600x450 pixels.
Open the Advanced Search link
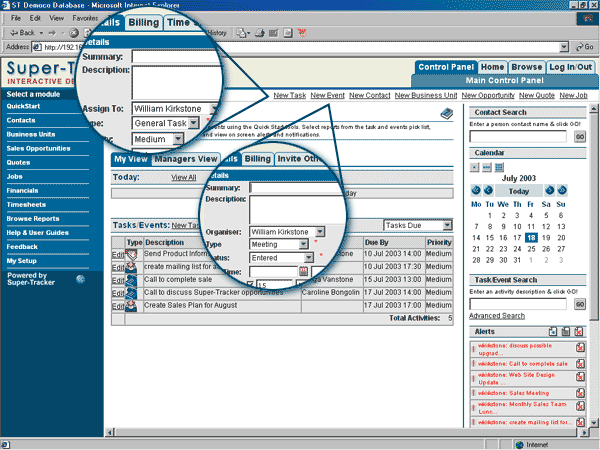coord(497,316)
